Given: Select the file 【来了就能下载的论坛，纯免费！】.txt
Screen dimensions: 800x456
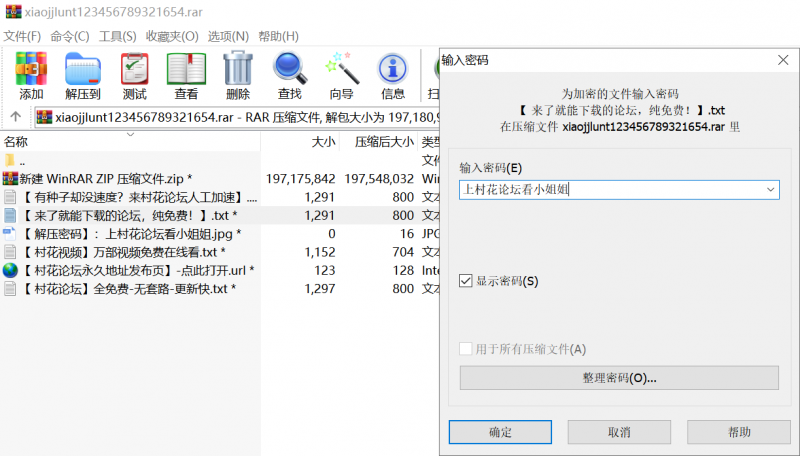Looking at the screenshot, I should pyautogui.click(x=129, y=215).
